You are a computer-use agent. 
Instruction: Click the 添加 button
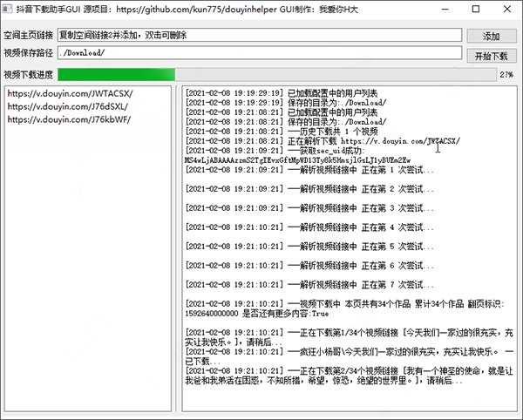click(x=492, y=36)
